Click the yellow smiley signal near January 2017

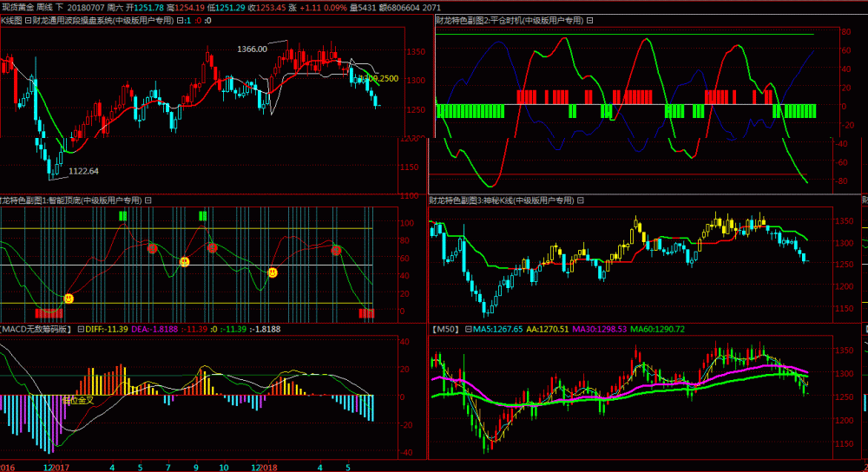point(69,298)
